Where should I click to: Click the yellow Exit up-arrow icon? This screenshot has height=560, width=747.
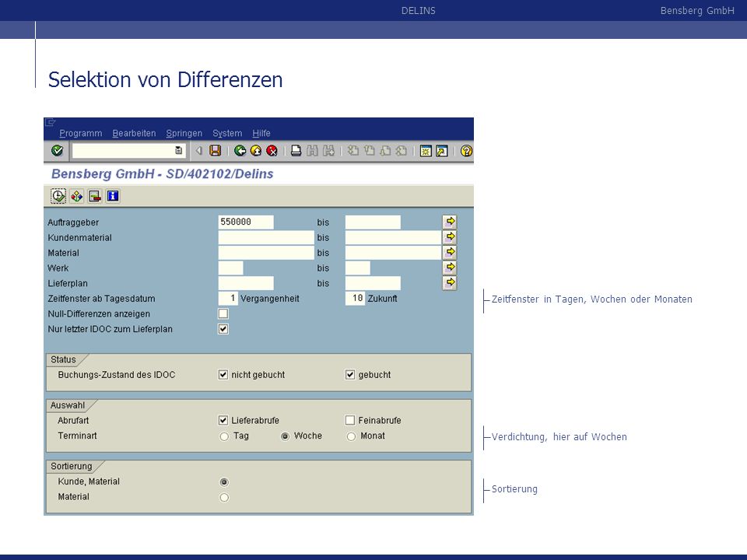pyautogui.click(x=256, y=151)
